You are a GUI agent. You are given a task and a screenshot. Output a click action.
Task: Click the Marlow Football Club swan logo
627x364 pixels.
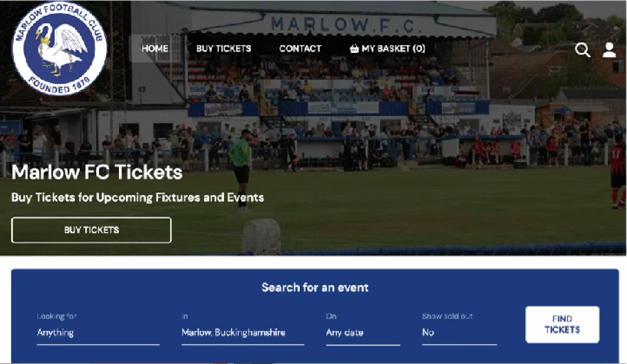(60, 48)
